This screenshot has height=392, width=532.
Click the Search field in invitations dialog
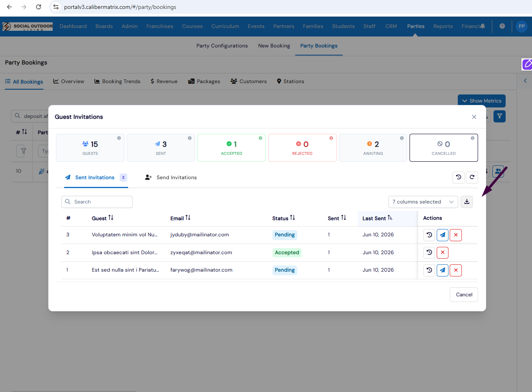97,202
